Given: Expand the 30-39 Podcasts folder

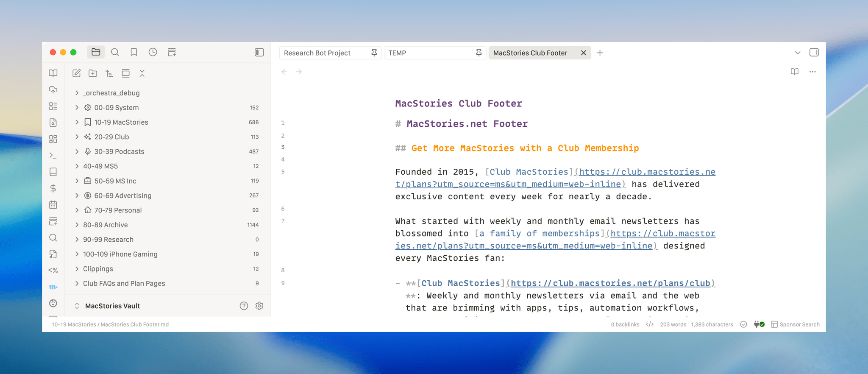Looking at the screenshot, I should [77, 151].
